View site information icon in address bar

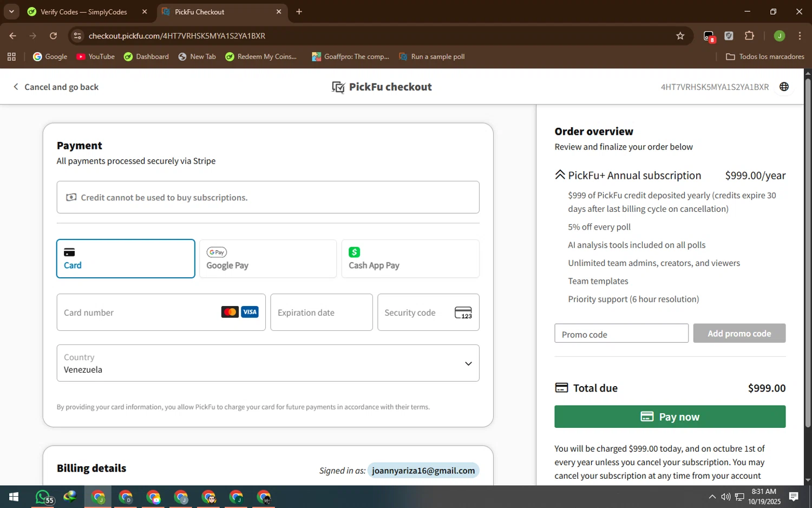pyautogui.click(x=77, y=36)
